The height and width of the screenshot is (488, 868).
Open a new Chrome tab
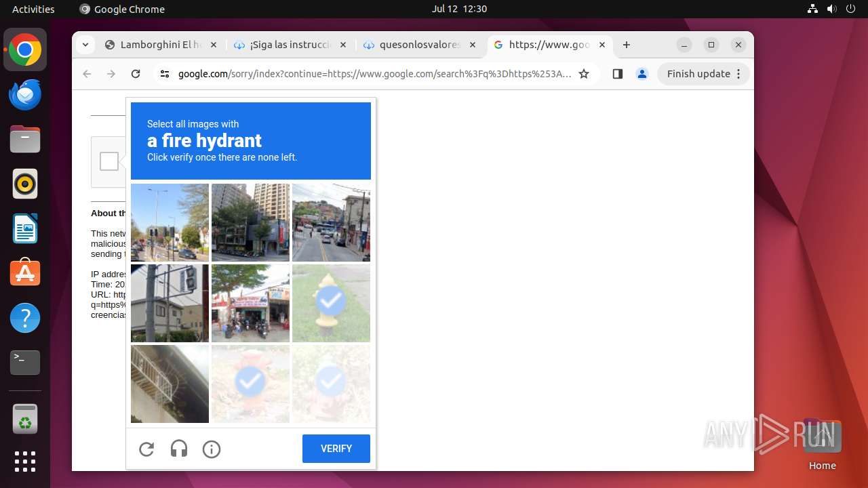click(x=627, y=45)
